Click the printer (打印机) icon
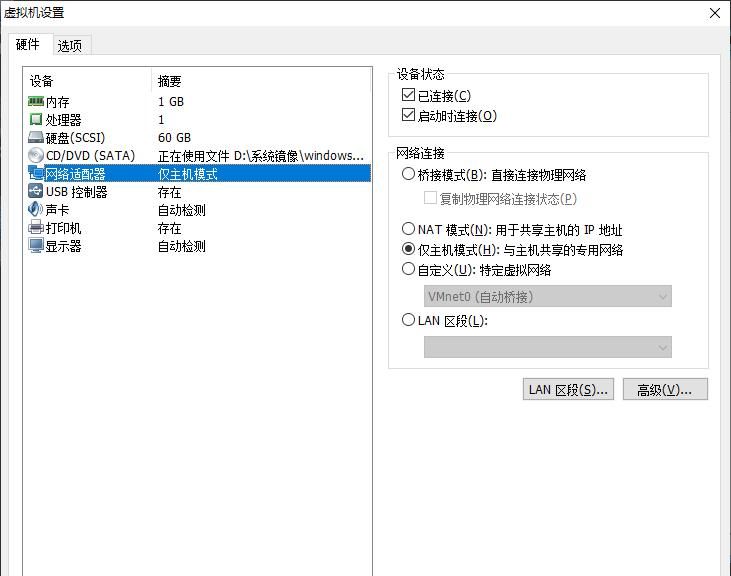 coord(36,227)
